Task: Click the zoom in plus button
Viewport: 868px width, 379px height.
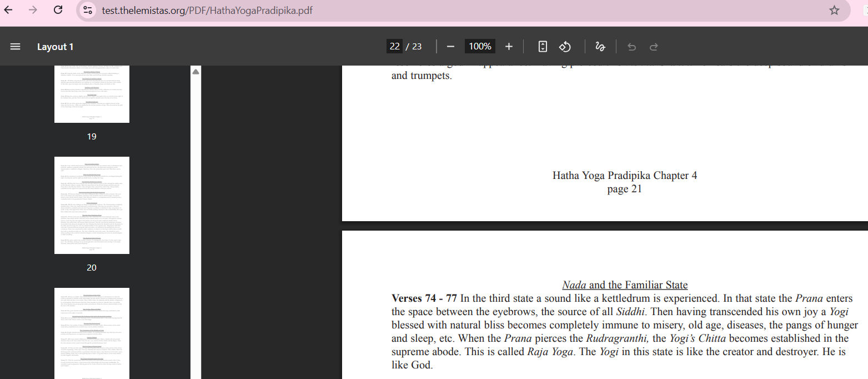Action: point(509,47)
